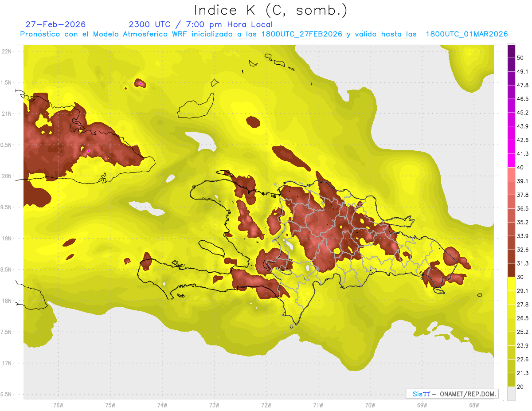Screen dimensions: 532x411
Task: Click the '20N' latitude label
Action: (x=6, y=176)
